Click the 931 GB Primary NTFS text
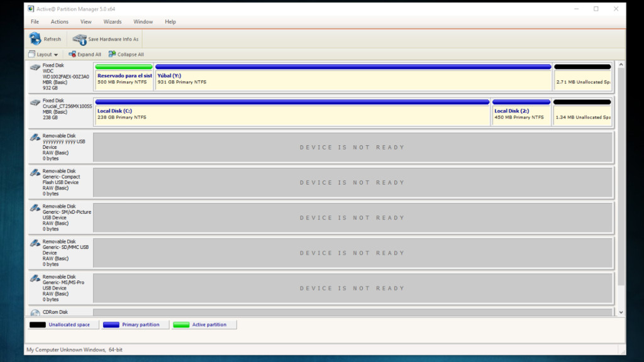The image size is (644, 362). [182, 82]
